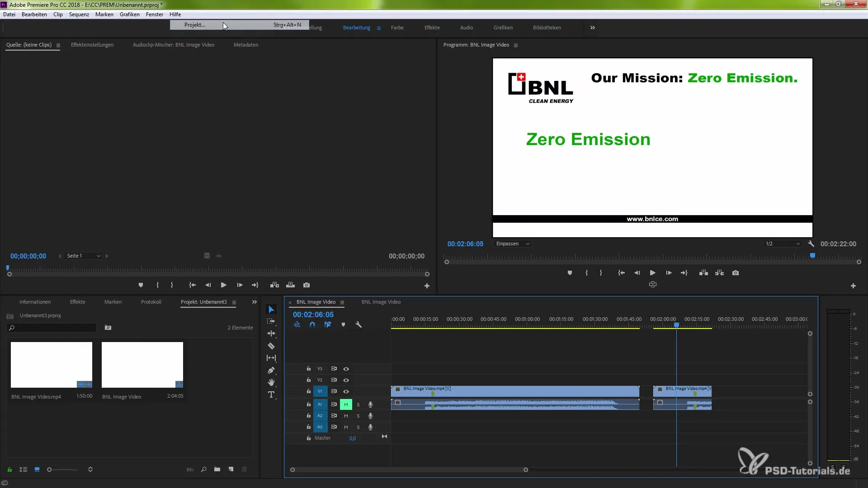The width and height of the screenshot is (868, 488).
Task: Open Seite 1 dropdown in Source monitor
Action: coord(83,256)
